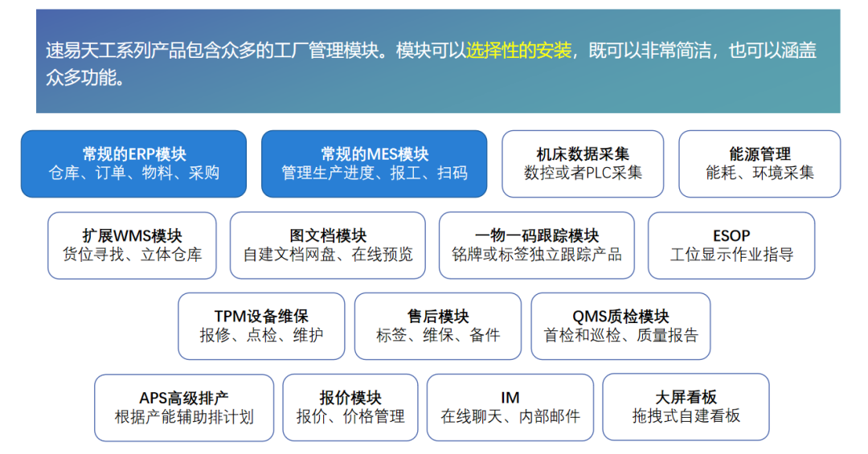Open the 机床数据采集 module box

583,164
